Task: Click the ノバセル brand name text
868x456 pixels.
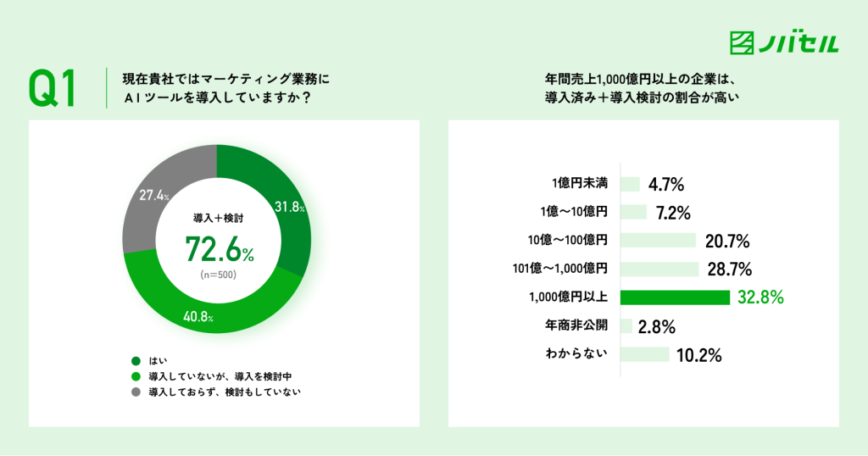Action: 798,43
